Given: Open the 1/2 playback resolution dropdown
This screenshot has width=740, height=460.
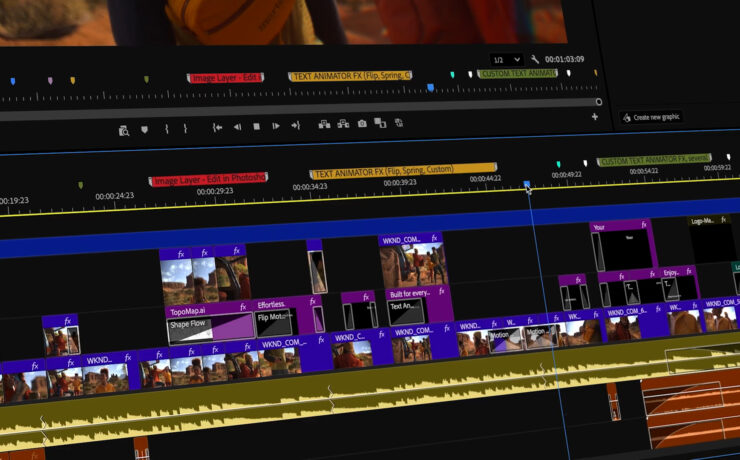Looking at the screenshot, I should pos(506,60).
